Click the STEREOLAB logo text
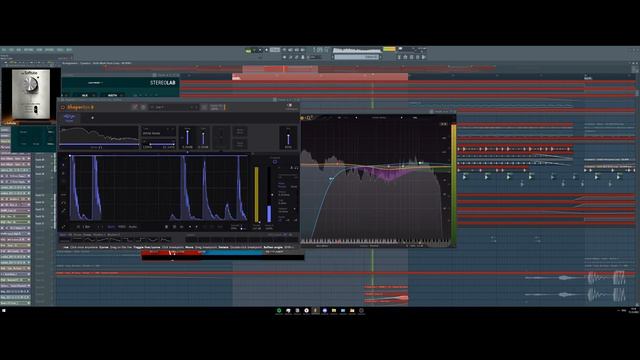Image resolution: width=640 pixels, height=360 pixels. click(162, 83)
